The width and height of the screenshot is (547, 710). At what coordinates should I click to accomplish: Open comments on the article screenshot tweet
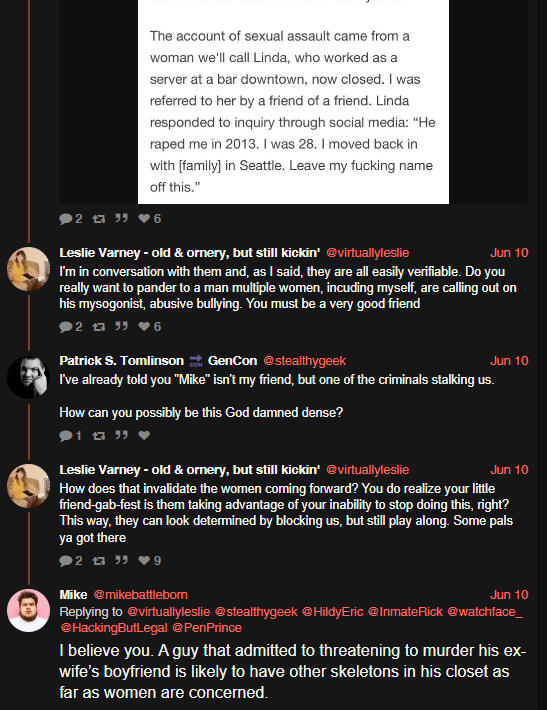(71, 219)
